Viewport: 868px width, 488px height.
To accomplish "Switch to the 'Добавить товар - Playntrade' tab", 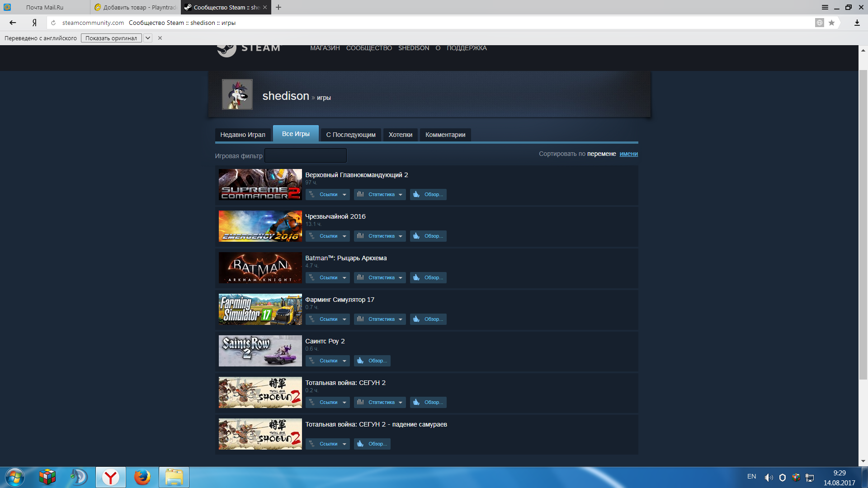I will tap(136, 7).
